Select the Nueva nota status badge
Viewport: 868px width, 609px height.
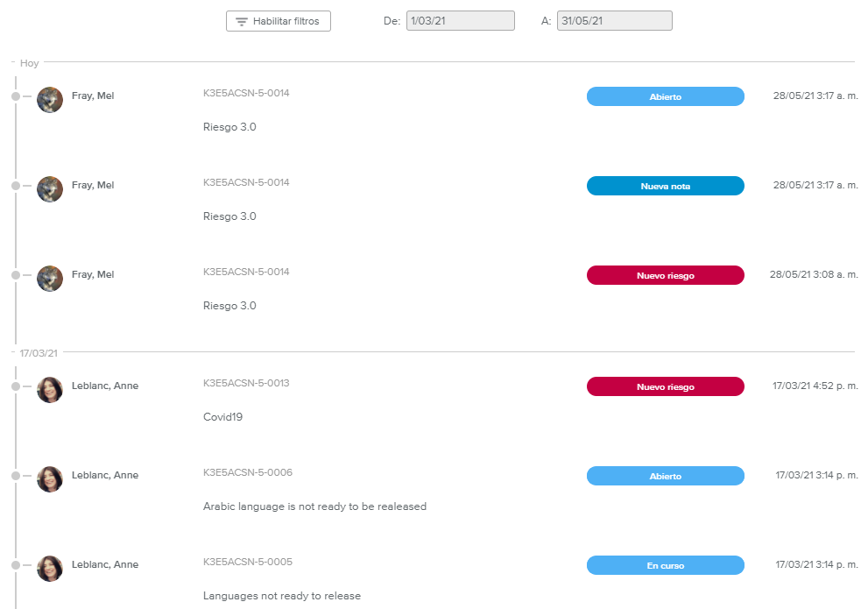click(x=665, y=186)
